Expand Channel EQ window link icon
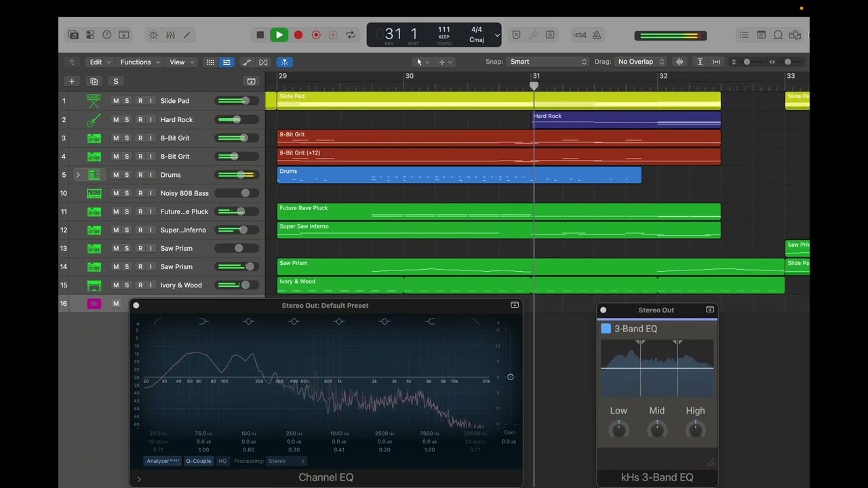The width and height of the screenshot is (868, 488). pyautogui.click(x=515, y=305)
